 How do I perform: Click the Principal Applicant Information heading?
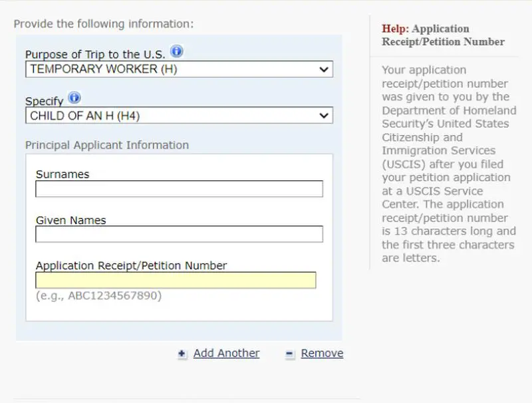107,145
